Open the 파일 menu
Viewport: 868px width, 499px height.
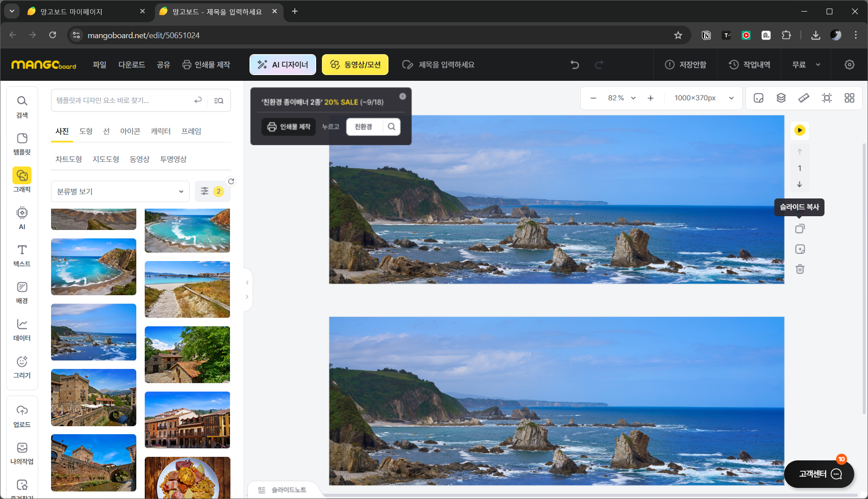(x=99, y=65)
